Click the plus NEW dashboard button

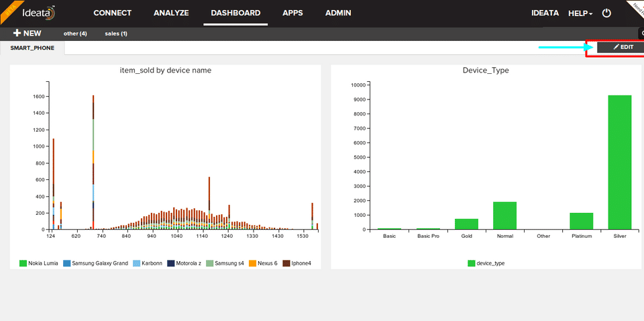(27, 33)
